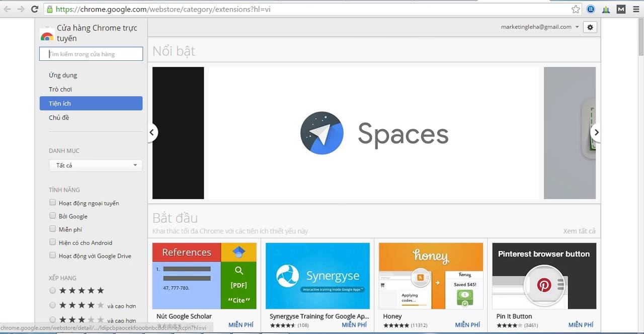644x334 pixels.
Task: Bookmark this page with star icon
Action: [576, 9]
